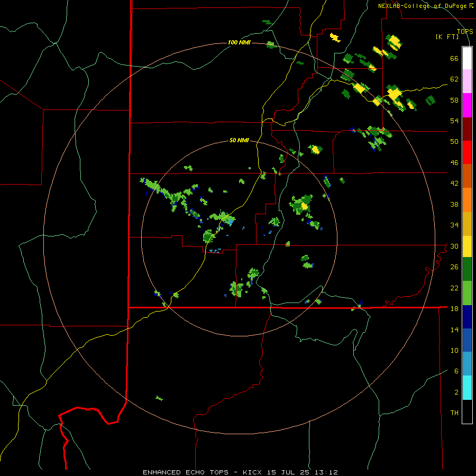Select the burnt orange legend swatch

tap(467, 176)
